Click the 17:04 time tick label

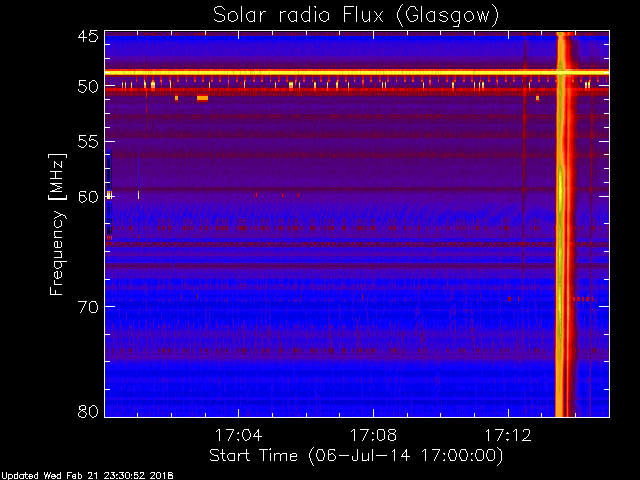[238, 435]
